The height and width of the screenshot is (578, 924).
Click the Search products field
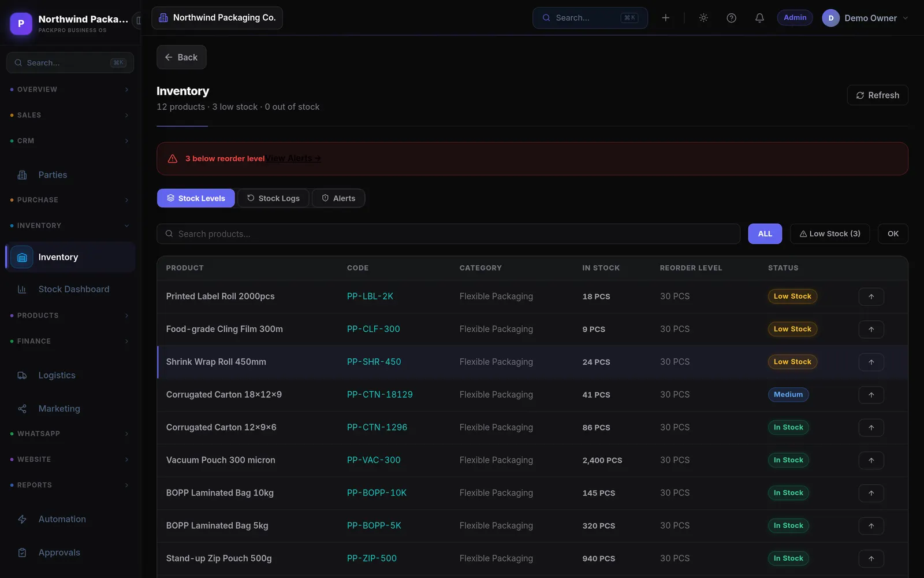(x=448, y=234)
